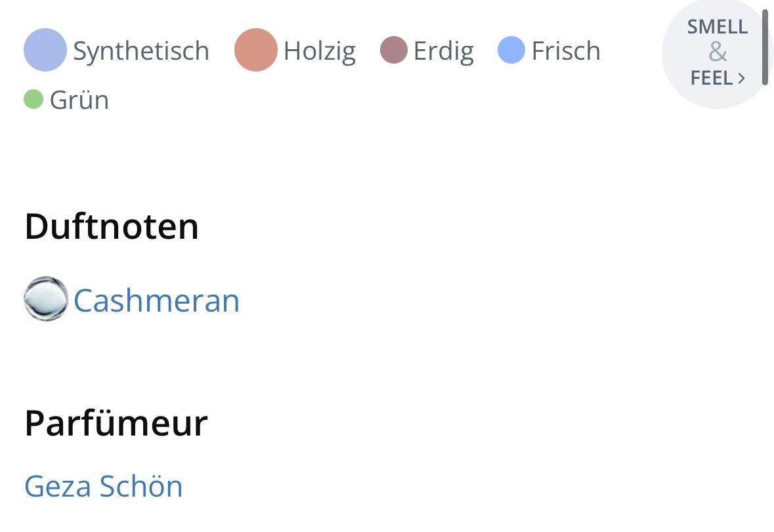Select the Frisch text label
The image size is (774, 532).
coord(566,51)
